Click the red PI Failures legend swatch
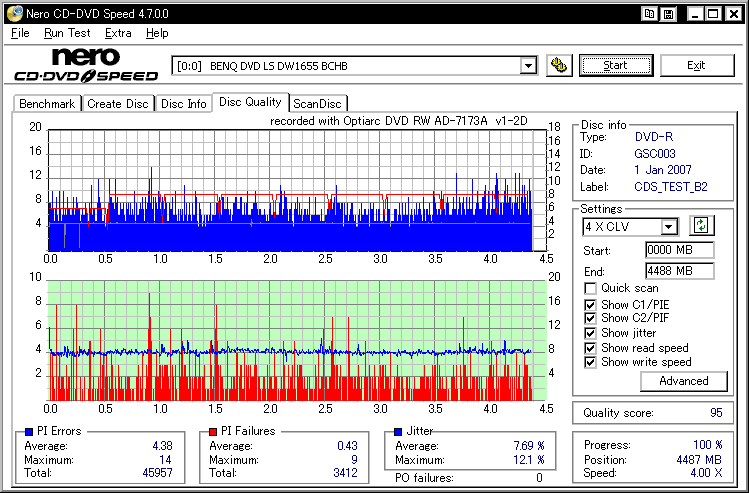The height and width of the screenshot is (493, 749). (x=213, y=431)
